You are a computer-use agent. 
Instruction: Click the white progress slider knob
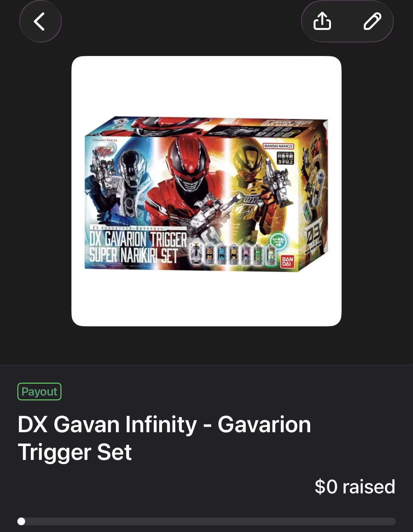pyautogui.click(x=21, y=521)
